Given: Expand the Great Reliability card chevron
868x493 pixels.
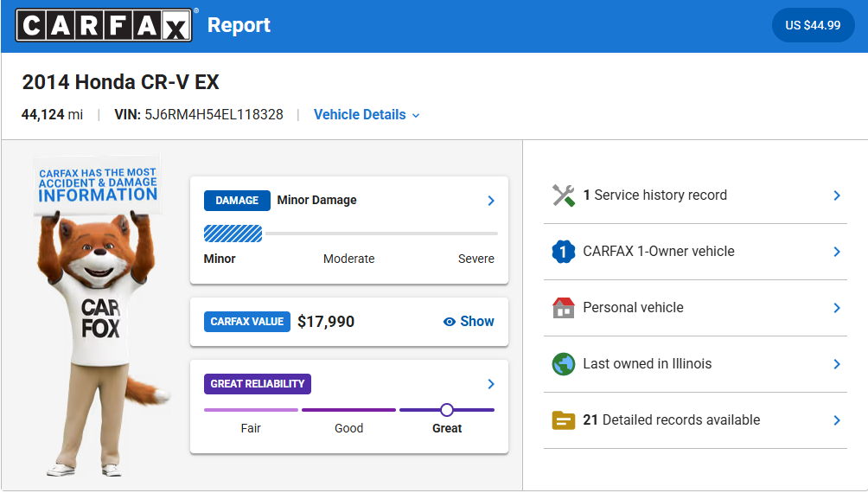Looking at the screenshot, I should coord(491,384).
